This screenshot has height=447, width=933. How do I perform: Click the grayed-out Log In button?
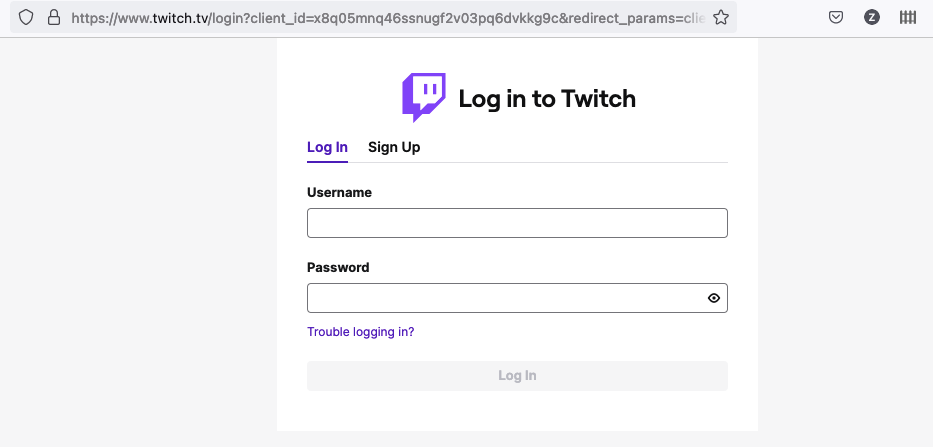(x=517, y=376)
